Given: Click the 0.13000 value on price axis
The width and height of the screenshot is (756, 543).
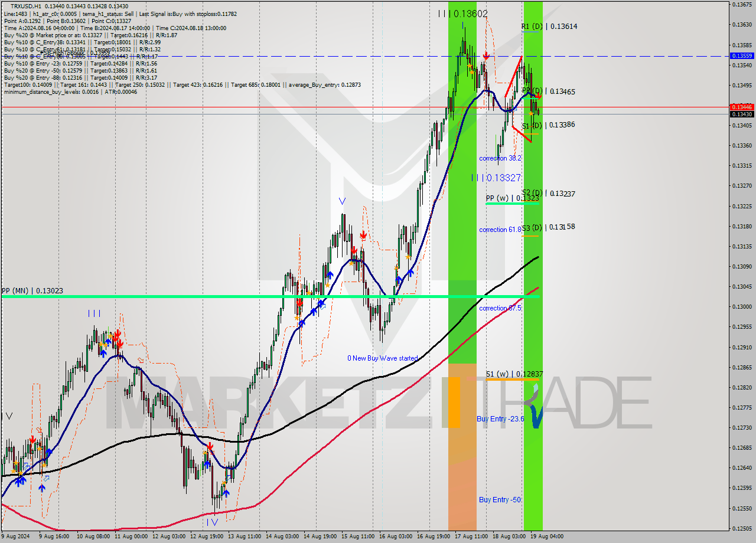Looking at the screenshot, I should click(742, 306).
